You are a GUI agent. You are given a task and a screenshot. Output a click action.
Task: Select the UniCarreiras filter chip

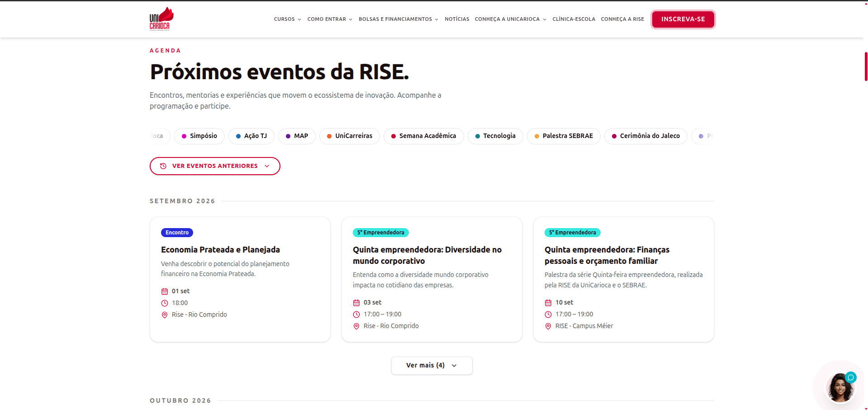pos(350,136)
